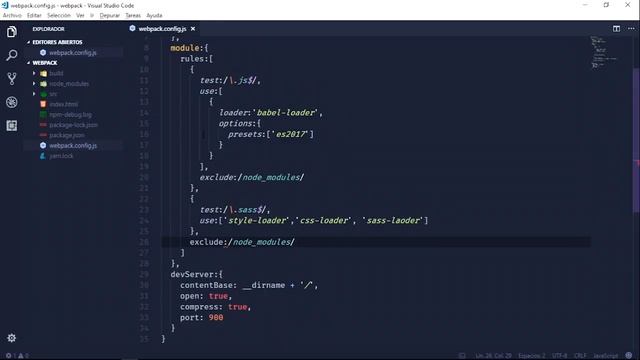Click line number 20 in the gutter
The height and width of the screenshot is (360, 640).
(x=144, y=177)
